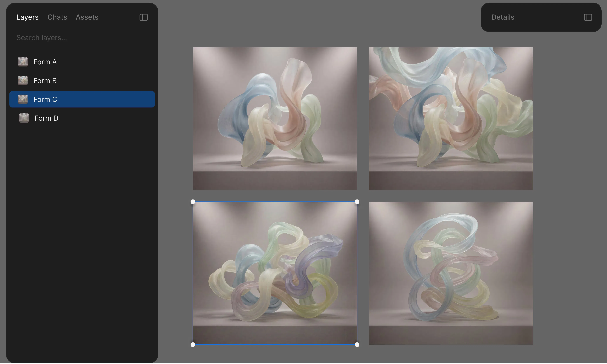Click the Form C layer thumbnail icon

coord(23,99)
